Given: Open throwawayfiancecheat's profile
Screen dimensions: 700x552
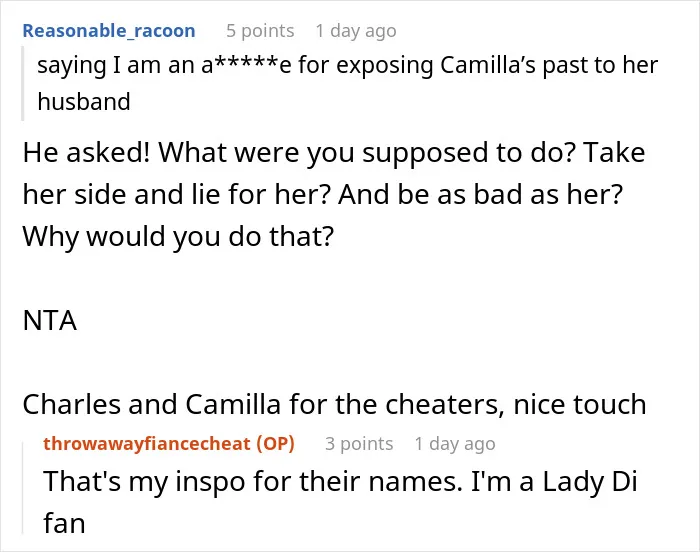Looking at the screenshot, I should tap(147, 443).
